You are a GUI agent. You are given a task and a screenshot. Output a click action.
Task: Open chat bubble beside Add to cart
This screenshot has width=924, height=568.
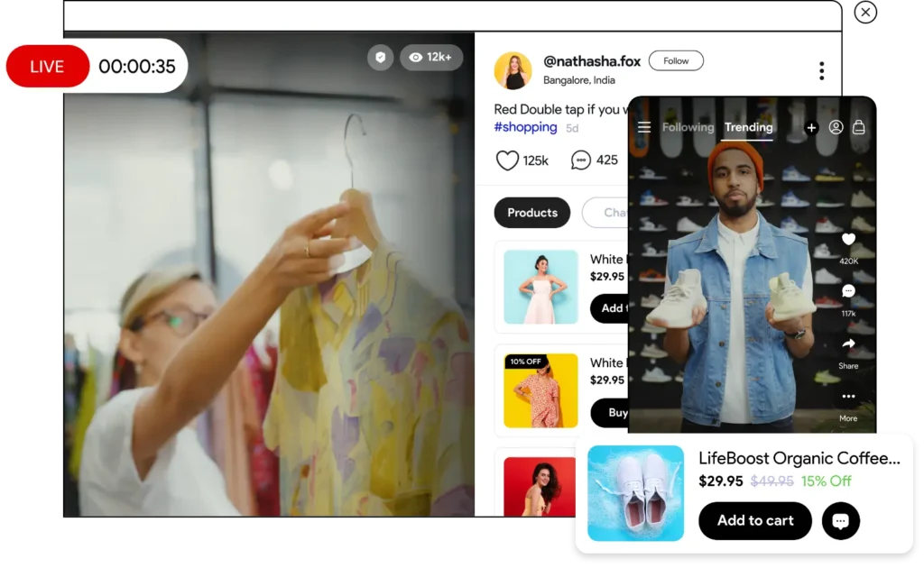pos(840,521)
